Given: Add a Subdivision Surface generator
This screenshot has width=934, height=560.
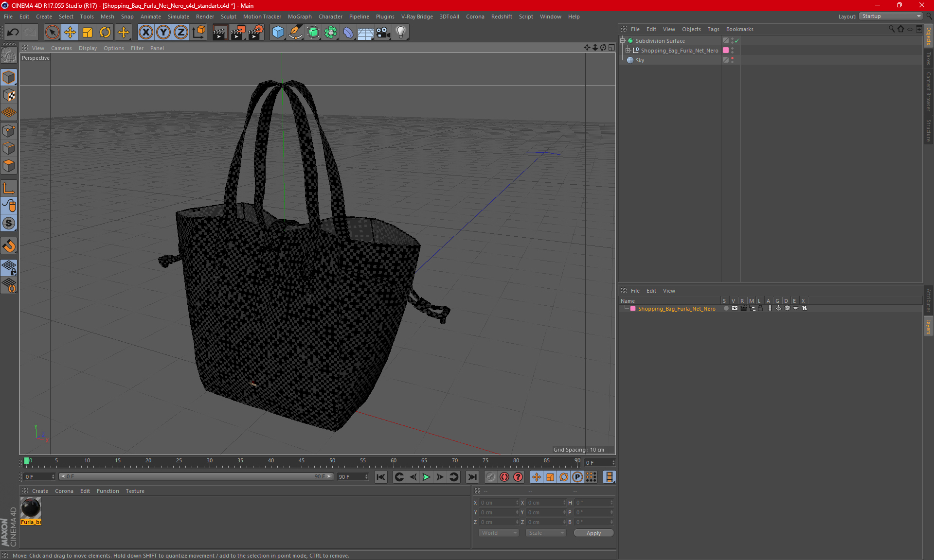Looking at the screenshot, I should pyautogui.click(x=313, y=32).
